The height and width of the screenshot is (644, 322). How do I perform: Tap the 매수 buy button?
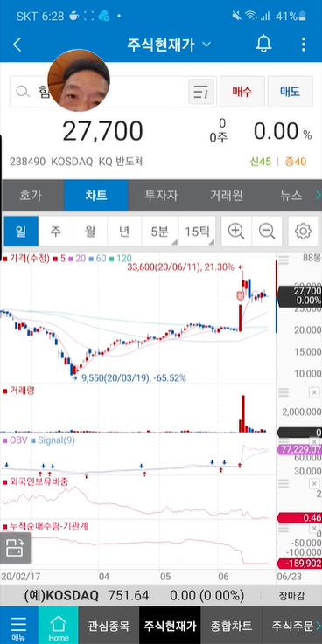(241, 91)
